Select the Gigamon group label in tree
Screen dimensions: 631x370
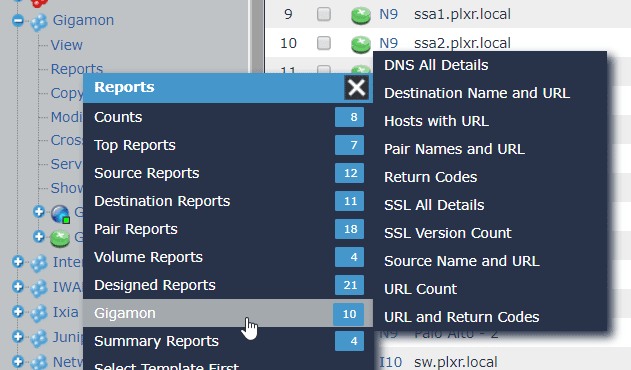[x=83, y=20]
